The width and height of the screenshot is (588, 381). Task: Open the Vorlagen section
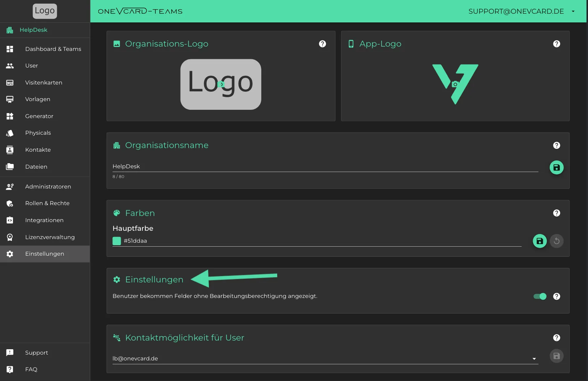[45, 99]
